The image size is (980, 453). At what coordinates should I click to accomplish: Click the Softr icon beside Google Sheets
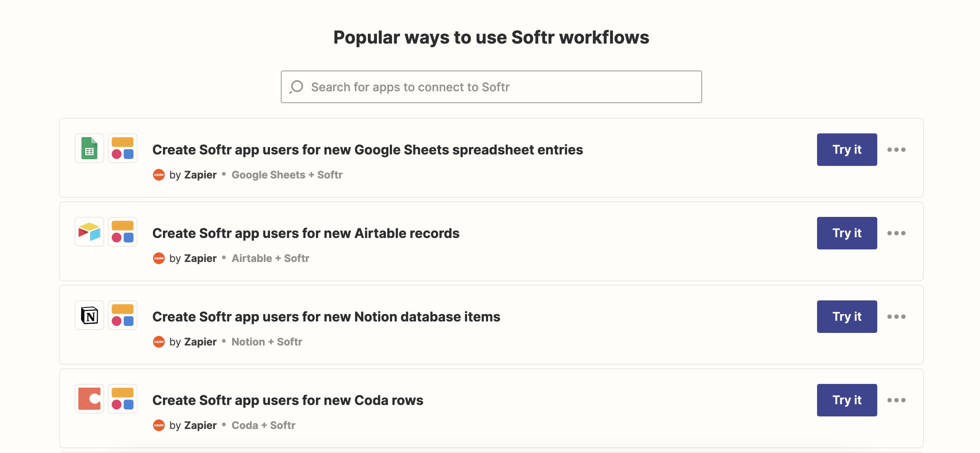click(123, 148)
